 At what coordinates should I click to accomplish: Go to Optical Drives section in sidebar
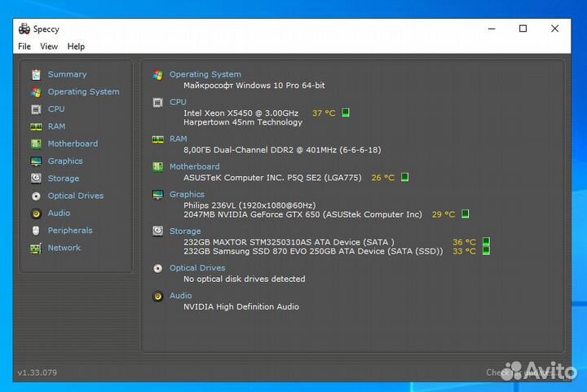pyautogui.click(x=76, y=196)
